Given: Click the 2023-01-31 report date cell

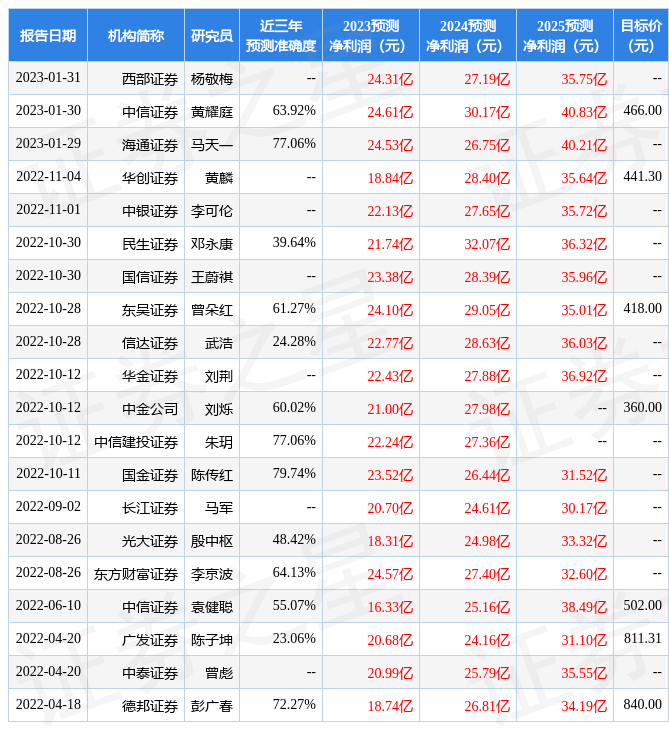Looking at the screenshot, I should (x=48, y=78).
